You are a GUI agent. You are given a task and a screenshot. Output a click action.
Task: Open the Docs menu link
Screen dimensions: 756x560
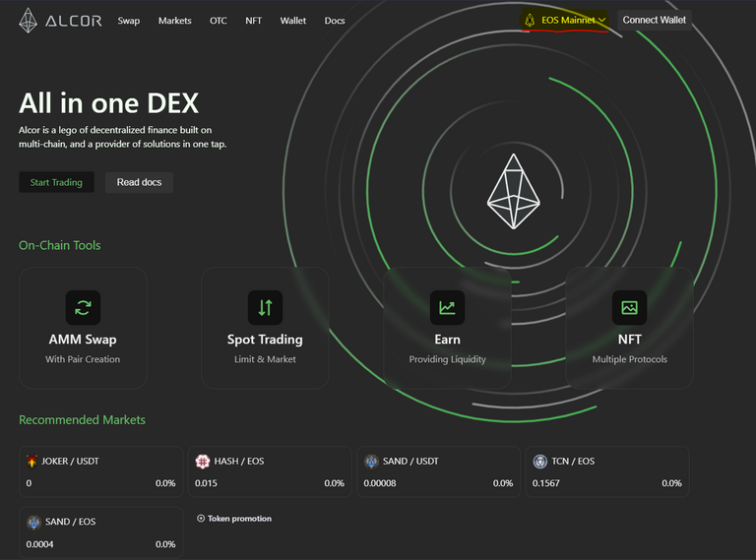(x=335, y=21)
